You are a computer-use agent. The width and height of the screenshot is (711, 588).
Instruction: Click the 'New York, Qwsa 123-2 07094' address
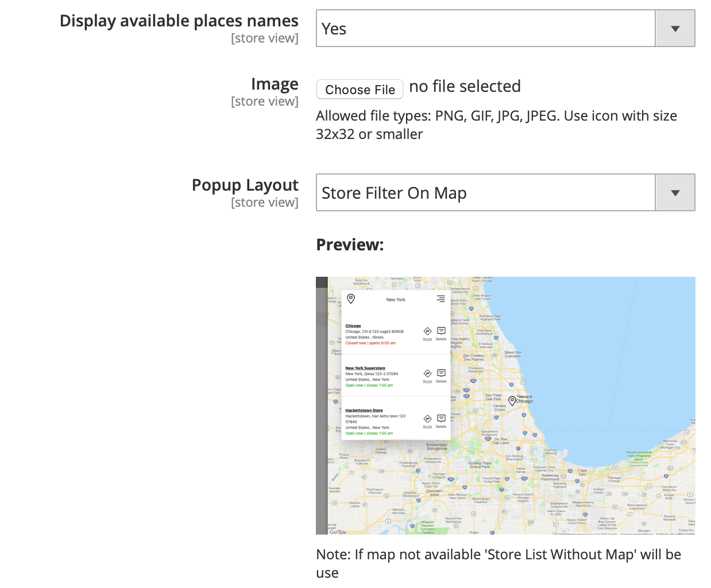pos(372,374)
